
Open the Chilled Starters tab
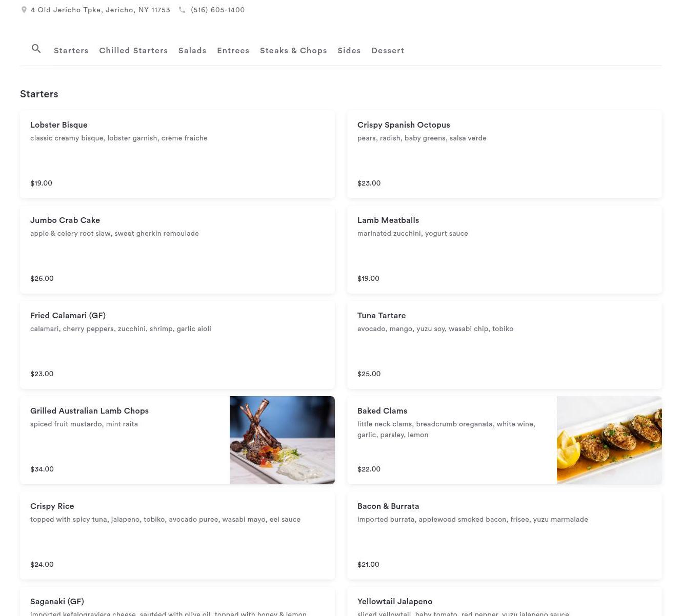pos(133,51)
